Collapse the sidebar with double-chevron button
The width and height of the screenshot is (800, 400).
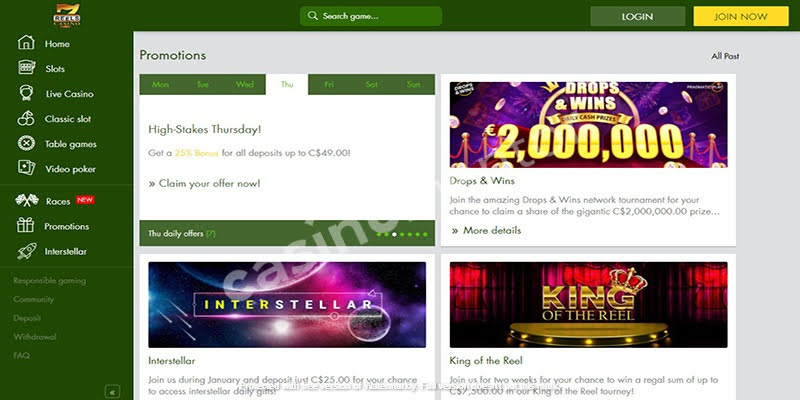[x=112, y=392]
